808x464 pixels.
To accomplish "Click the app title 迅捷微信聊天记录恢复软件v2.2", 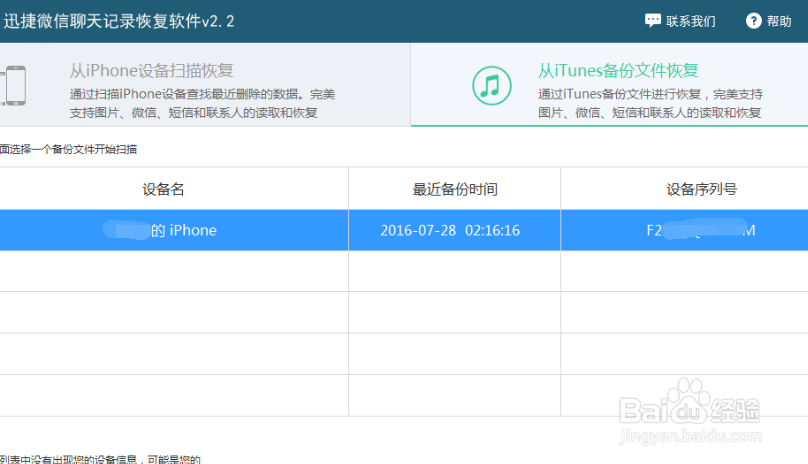I will (x=119, y=21).
